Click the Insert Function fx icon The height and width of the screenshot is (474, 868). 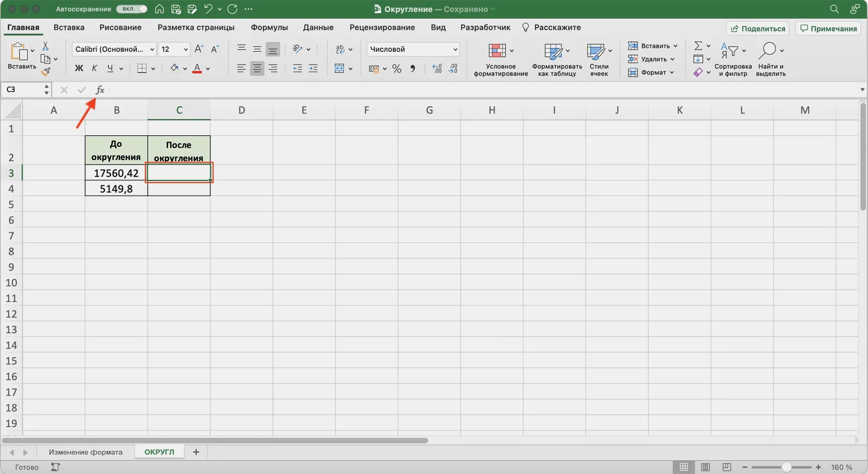pos(100,90)
